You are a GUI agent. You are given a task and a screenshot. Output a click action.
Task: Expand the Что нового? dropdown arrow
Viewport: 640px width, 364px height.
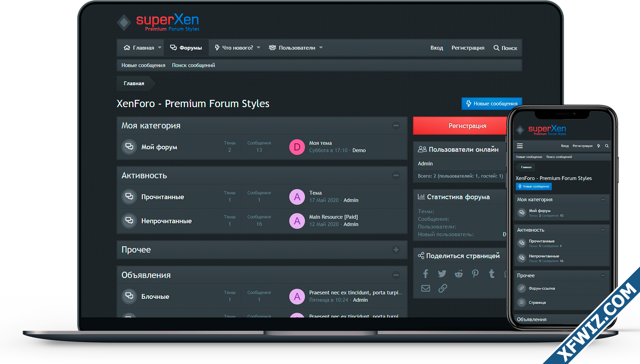coord(258,48)
